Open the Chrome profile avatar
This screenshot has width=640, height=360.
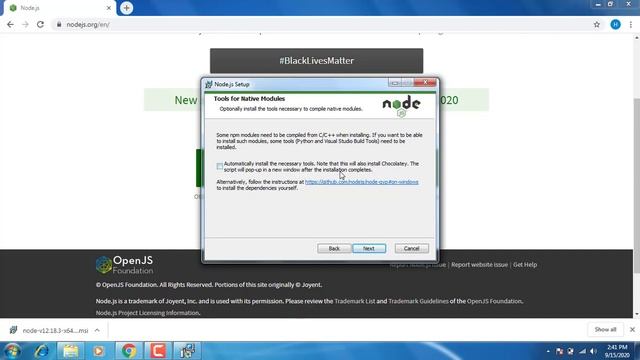(x=616, y=24)
